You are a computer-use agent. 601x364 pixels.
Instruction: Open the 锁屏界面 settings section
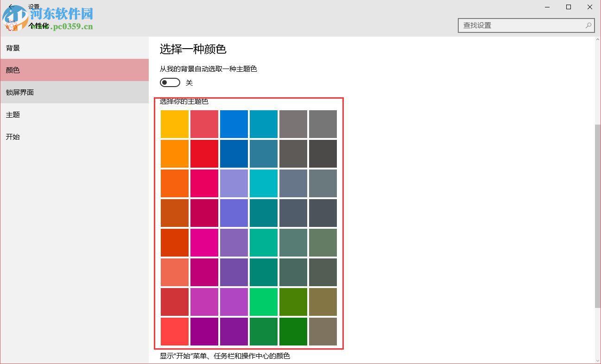pos(19,92)
